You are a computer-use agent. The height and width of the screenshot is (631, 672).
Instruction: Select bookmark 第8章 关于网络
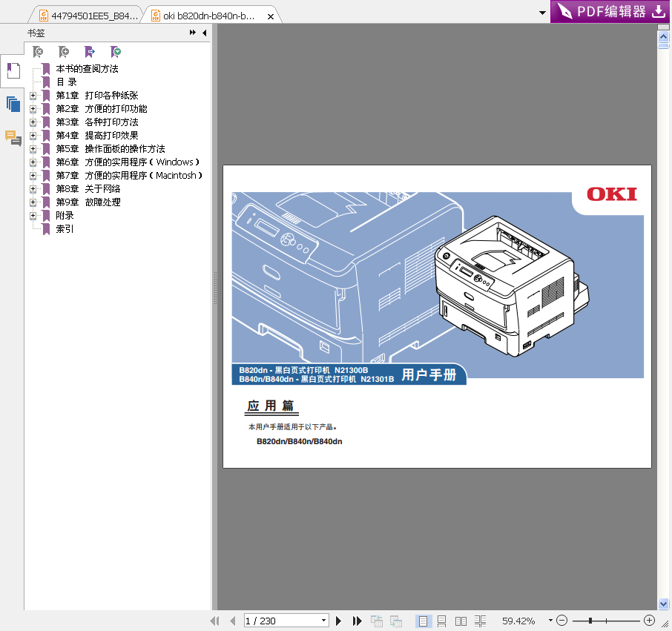(x=88, y=189)
